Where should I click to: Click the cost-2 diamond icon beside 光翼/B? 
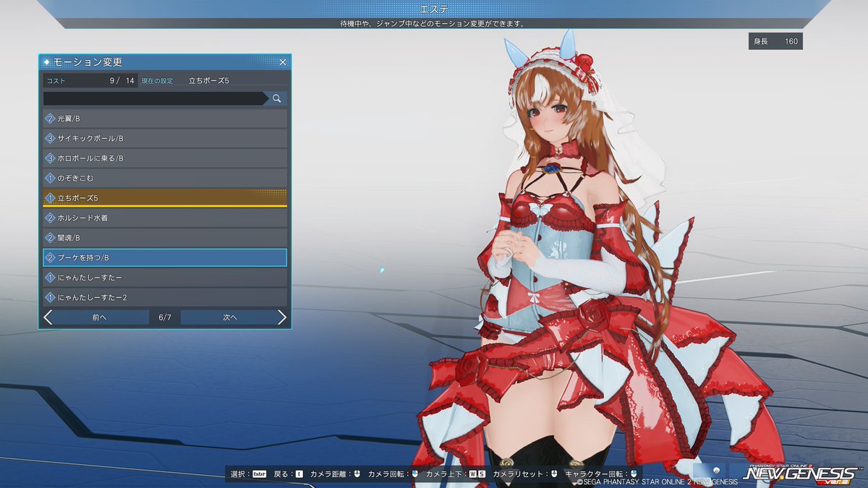(50, 118)
